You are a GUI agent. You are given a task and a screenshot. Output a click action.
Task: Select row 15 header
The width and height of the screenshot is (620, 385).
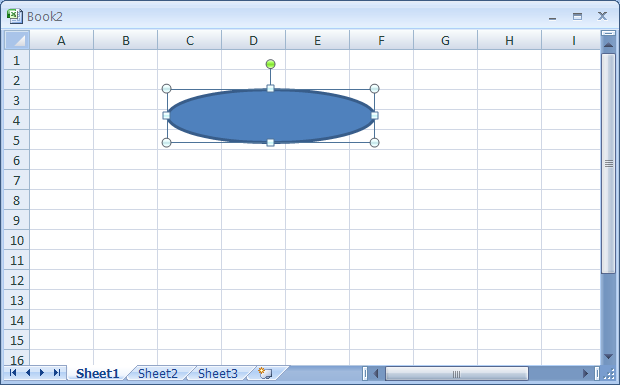(x=17, y=340)
